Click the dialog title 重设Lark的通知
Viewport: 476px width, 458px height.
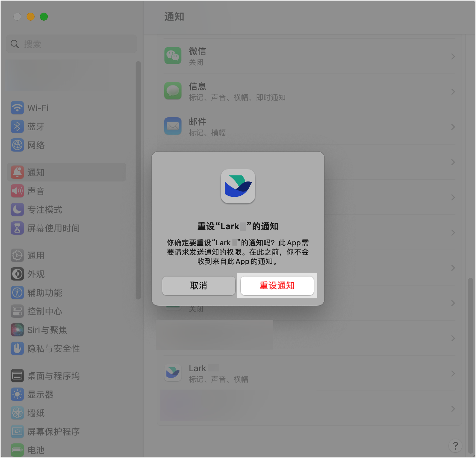(x=238, y=226)
